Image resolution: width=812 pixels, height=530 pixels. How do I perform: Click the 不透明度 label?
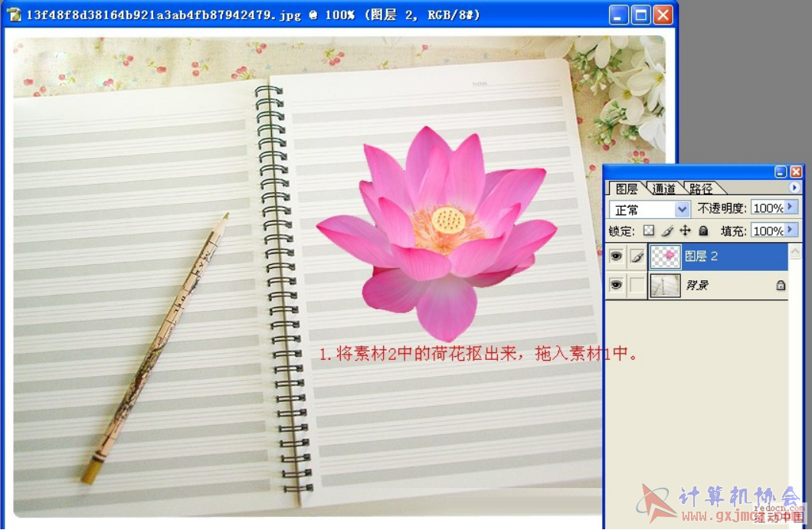tap(722, 208)
